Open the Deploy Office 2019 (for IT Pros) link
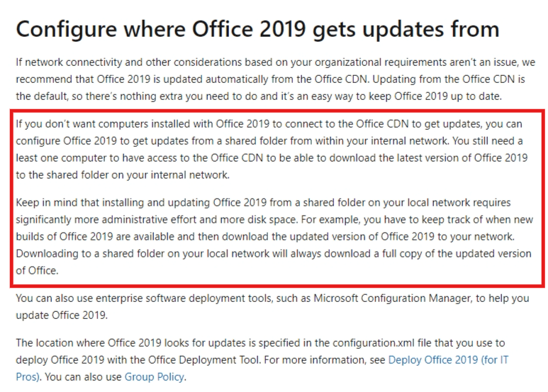Screen dimensions: 548x392 tap(448, 360)
